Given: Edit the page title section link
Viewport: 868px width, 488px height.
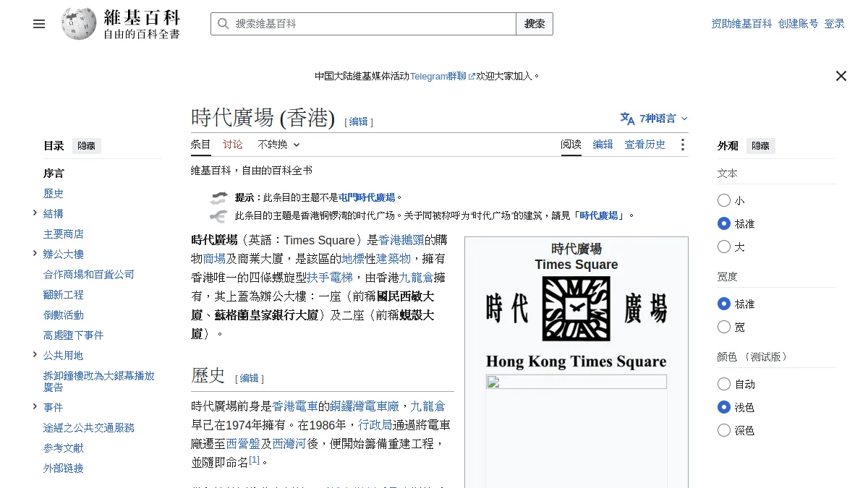Looking at the screenshot, I should 359,122.
